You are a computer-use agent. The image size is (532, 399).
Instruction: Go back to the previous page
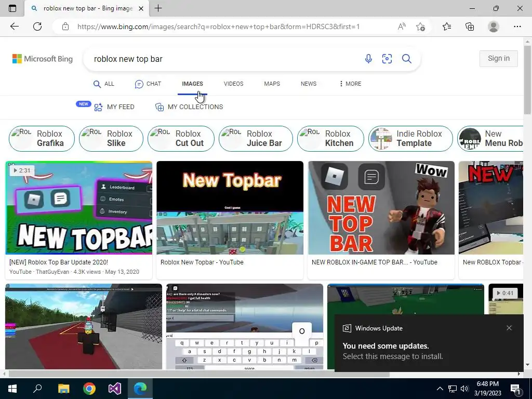coord(14,26)
